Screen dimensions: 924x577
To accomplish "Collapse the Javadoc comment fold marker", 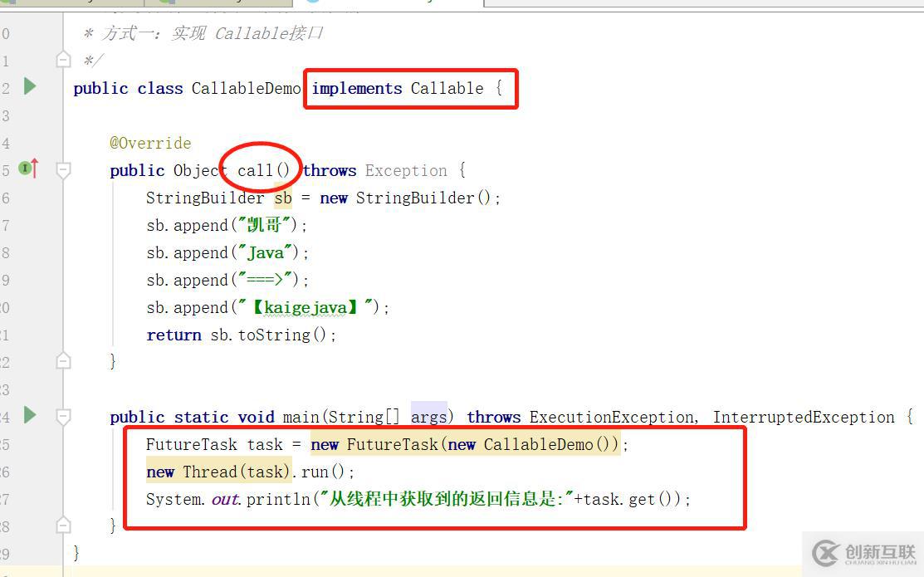I will (63, 60).
